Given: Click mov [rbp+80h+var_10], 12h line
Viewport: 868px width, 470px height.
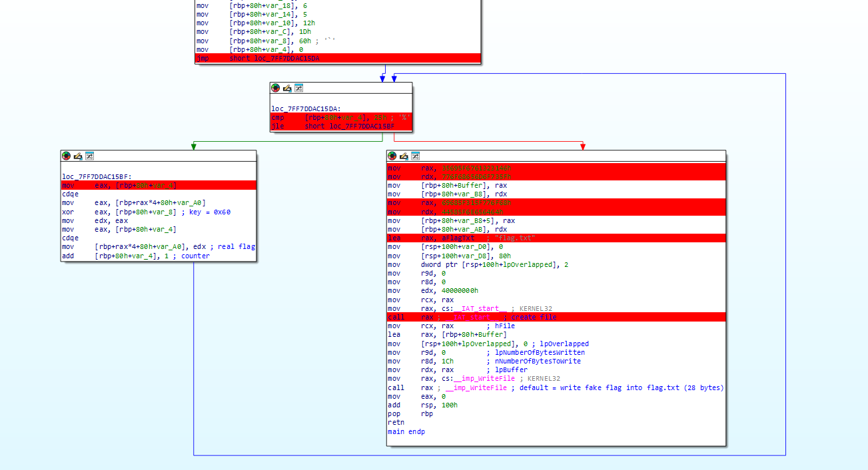Looking at the screenshot, I should click(256, 23).
